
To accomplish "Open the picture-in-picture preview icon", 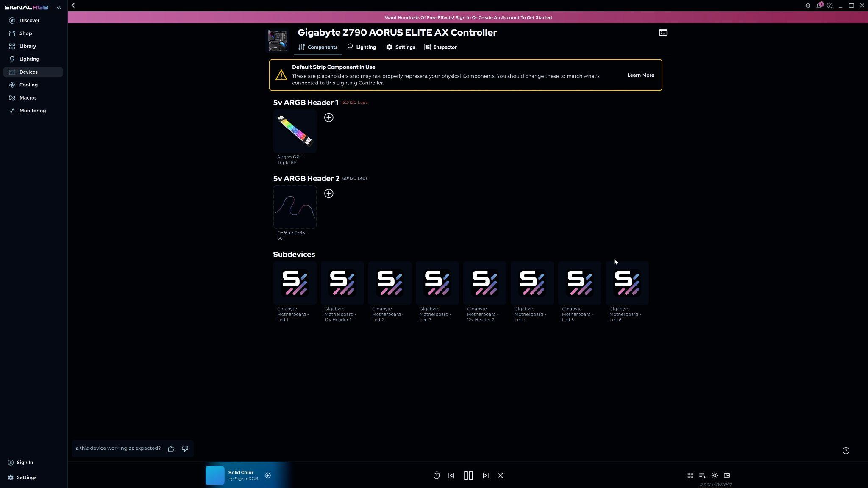I will pos(727,476).
